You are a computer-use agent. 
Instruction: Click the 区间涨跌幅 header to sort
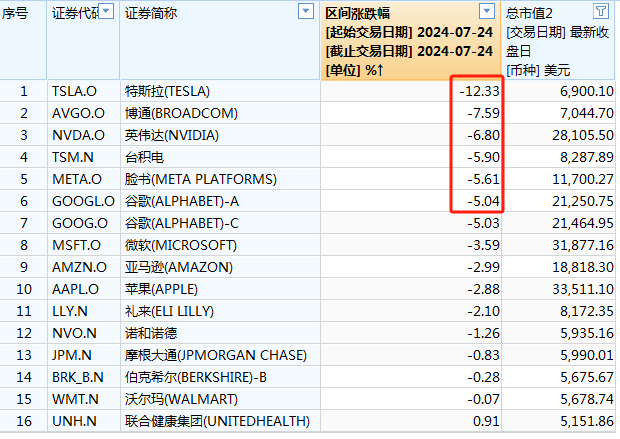[357, 13]
